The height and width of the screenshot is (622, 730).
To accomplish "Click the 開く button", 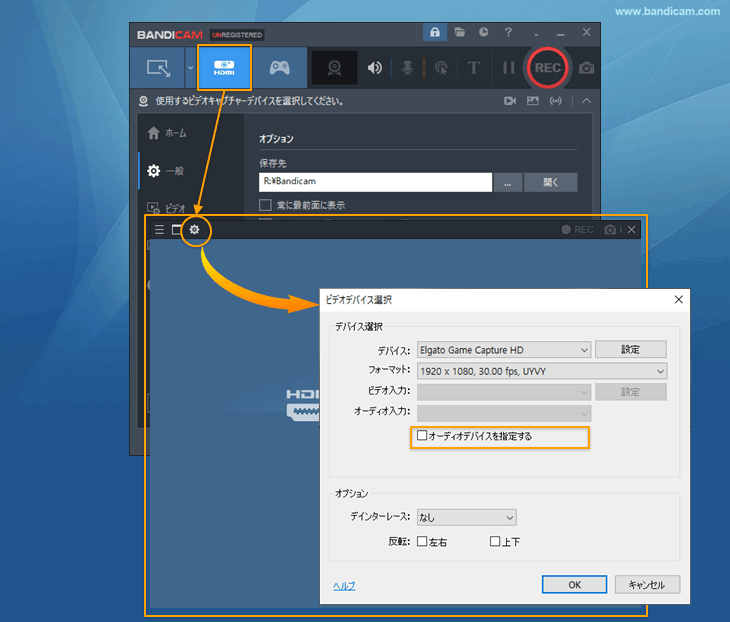I will (551, 182).
